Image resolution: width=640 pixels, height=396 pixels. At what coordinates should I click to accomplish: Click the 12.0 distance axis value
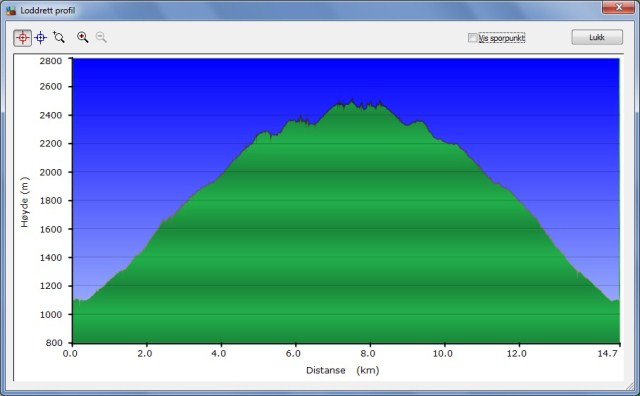pyautogui.click(x=516, y=354)
